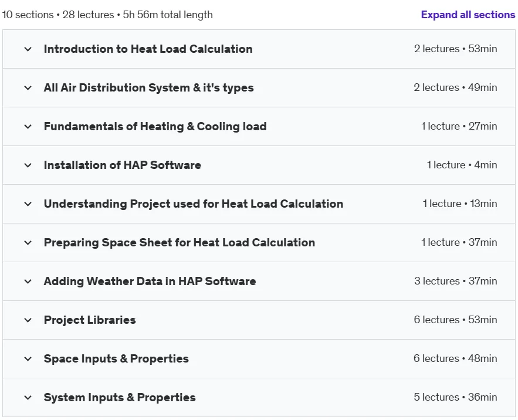Click chevron for Preparing Space Sheet section
Viewport: 518px width, 420px height.
pos(28,242)
